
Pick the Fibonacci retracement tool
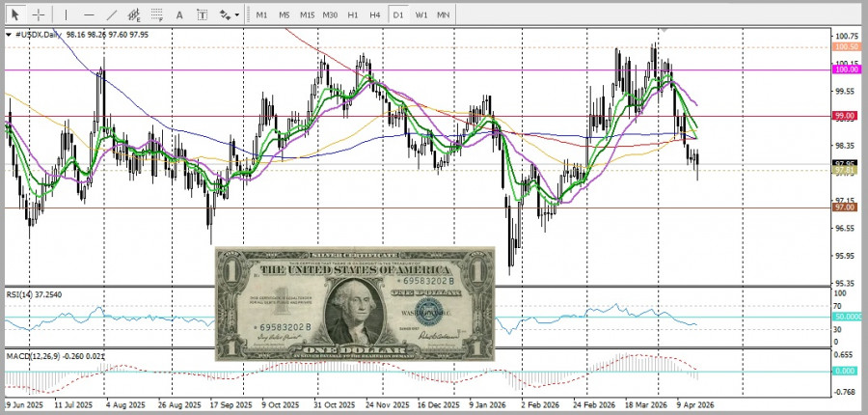coord(156,15)
